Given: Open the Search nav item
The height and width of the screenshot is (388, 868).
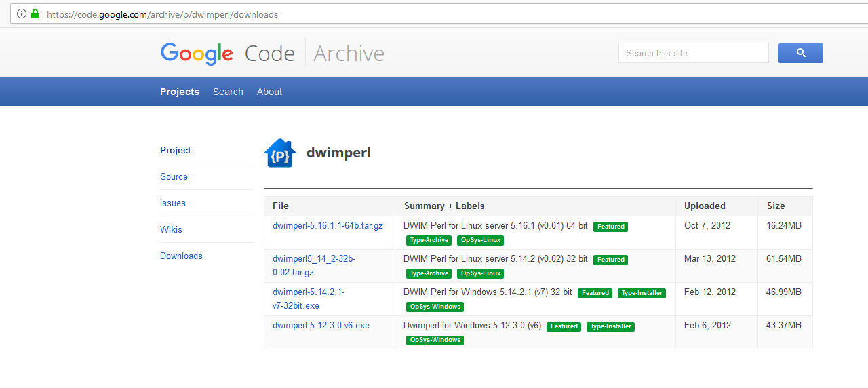Looking at the screenshot, I should pos(228,92).
